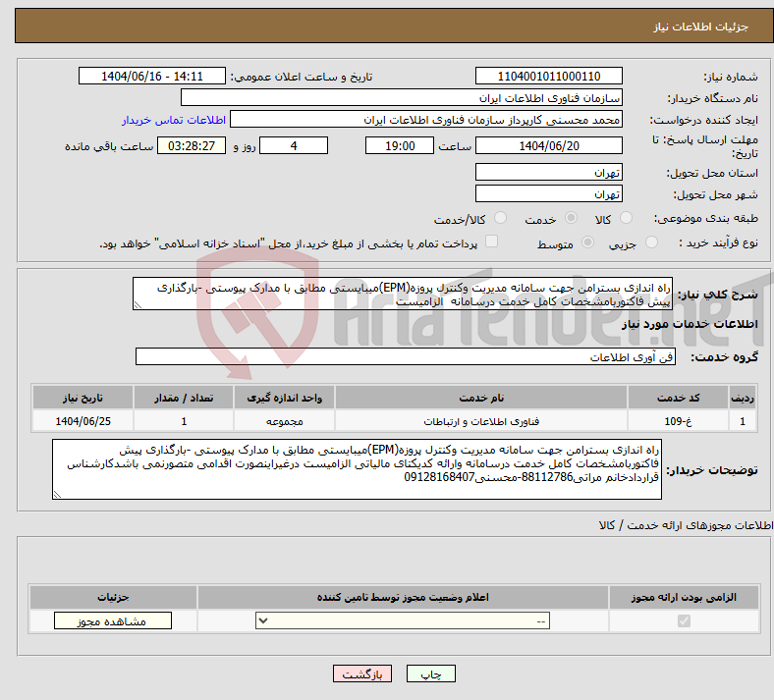Click the need date cell 1404/06/25
This screenshot has height=700, width=774.
(x=83, y=421)
